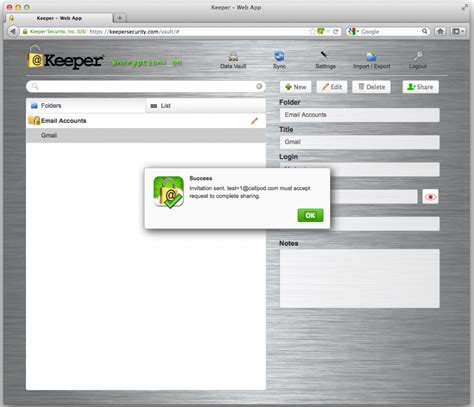The image size is (474, 407).
Task: Select the Gmail record
Action: click(146, 135)
